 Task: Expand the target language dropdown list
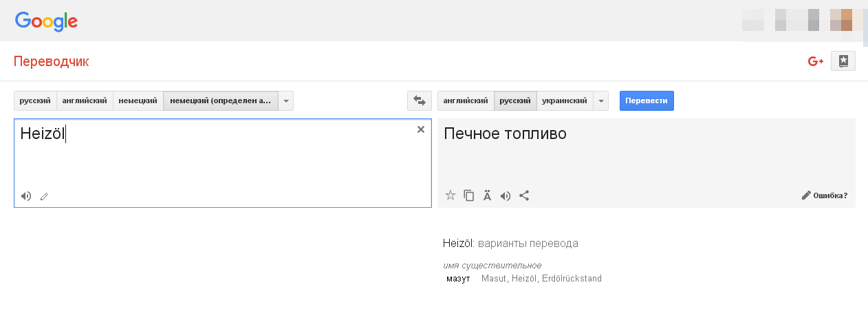point(602,100)
